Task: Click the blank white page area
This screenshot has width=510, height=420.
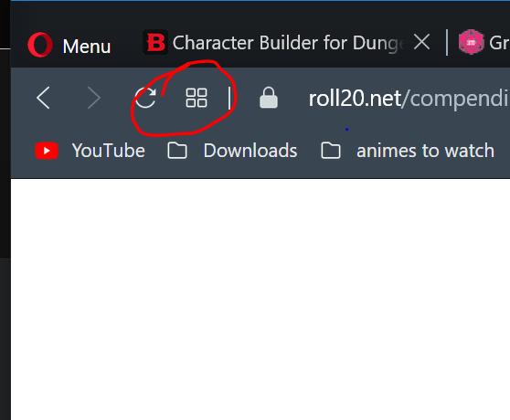Action: [x=260, y=299]
